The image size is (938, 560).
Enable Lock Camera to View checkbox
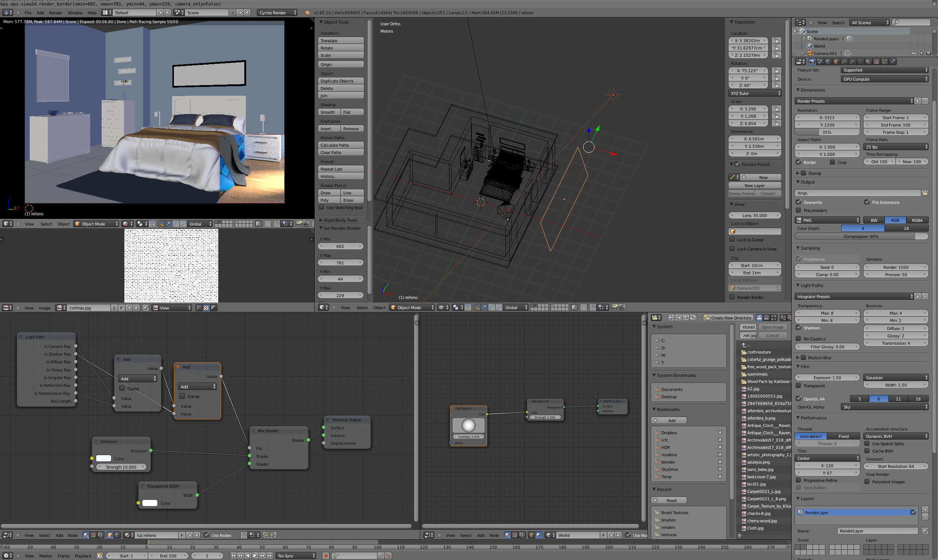[732, 249]
